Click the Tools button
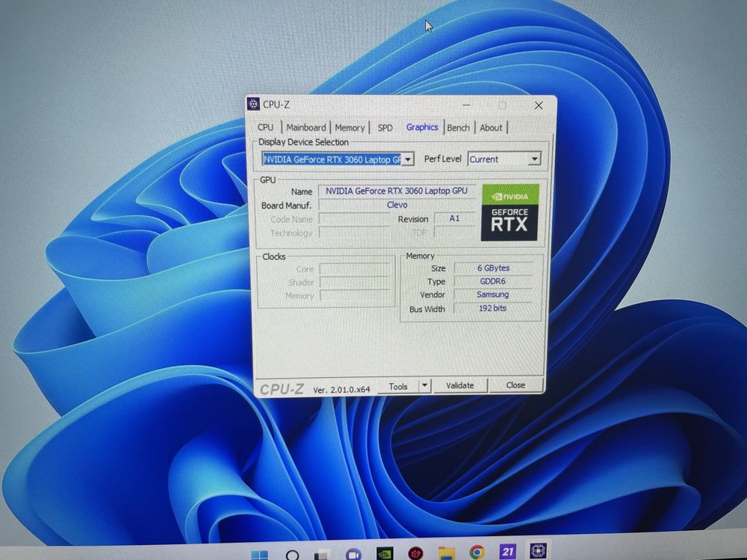This screenshot has width=747, height=560. (x=398, y=386)
